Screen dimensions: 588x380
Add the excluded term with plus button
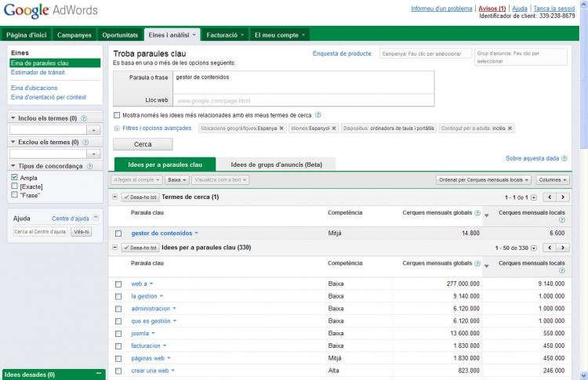click(93, 154)
